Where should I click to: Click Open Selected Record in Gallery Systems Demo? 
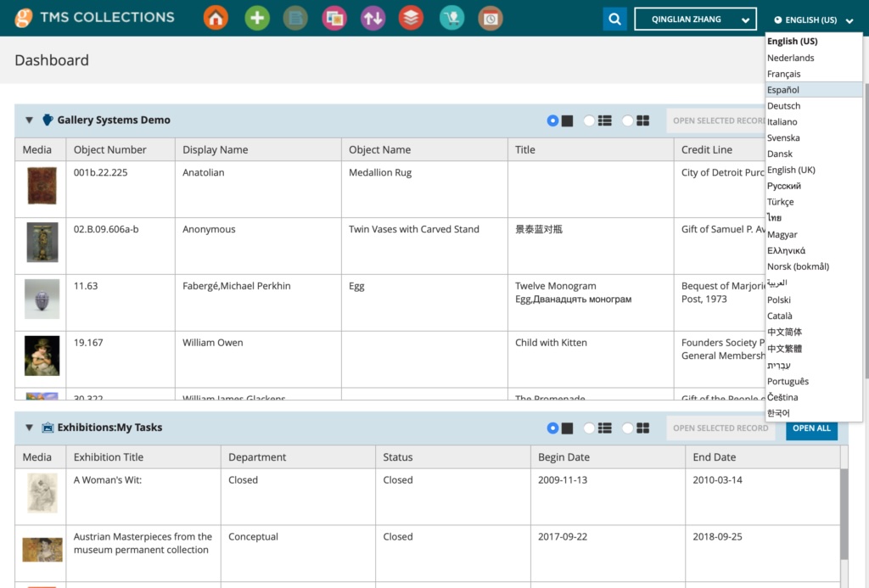tap(716, 120)
